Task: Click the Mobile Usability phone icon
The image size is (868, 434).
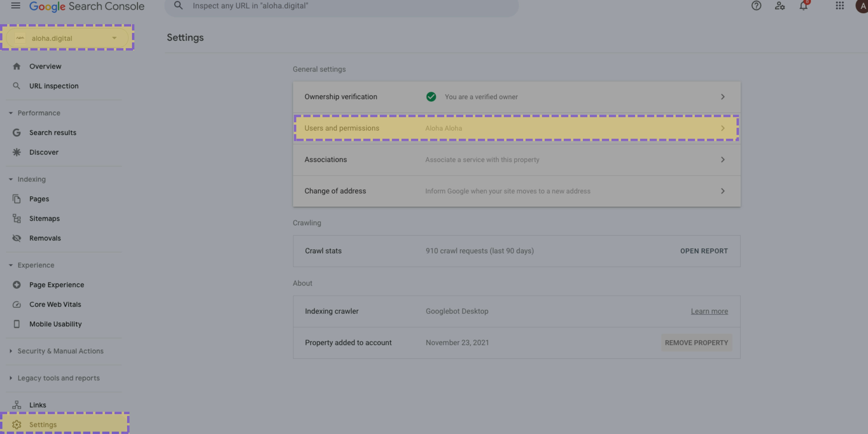Action: (x=16, y=324)
